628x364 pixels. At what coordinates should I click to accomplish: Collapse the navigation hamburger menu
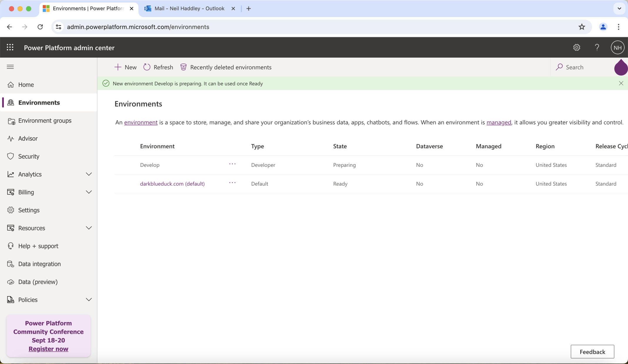pos(10,67)
